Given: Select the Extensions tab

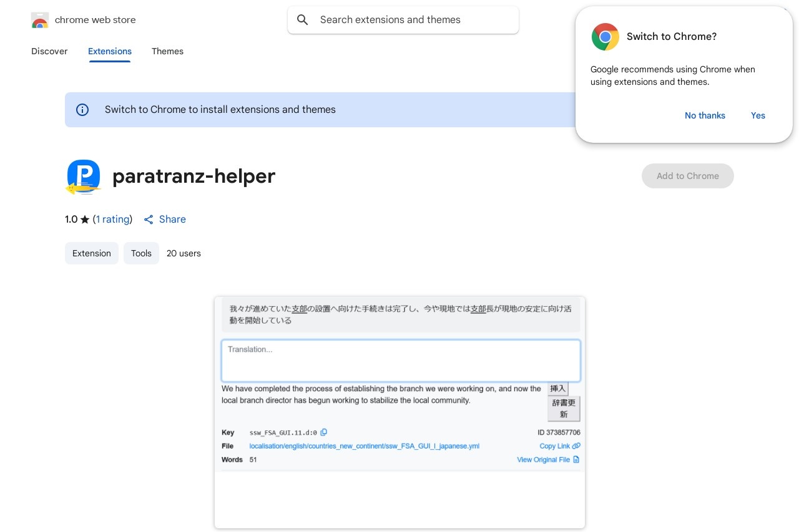Looking at the screenshot, I should click(x=110, y=51).
